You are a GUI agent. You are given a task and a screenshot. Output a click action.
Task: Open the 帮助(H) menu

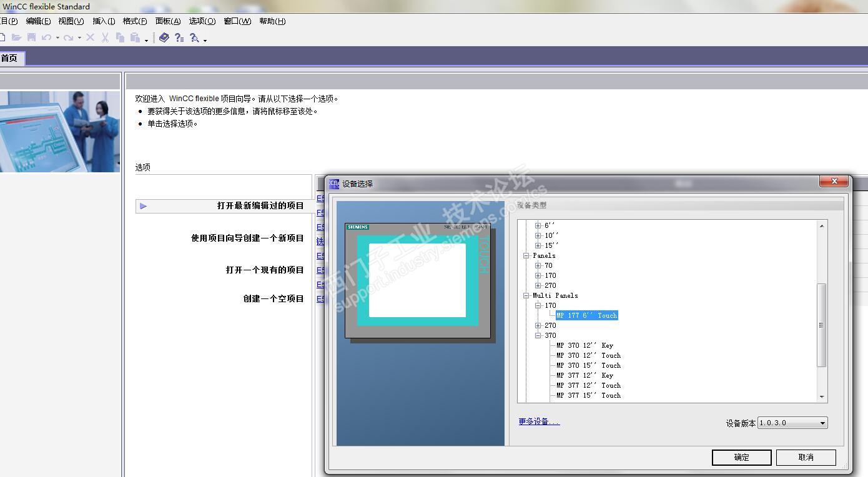point(272,21)
